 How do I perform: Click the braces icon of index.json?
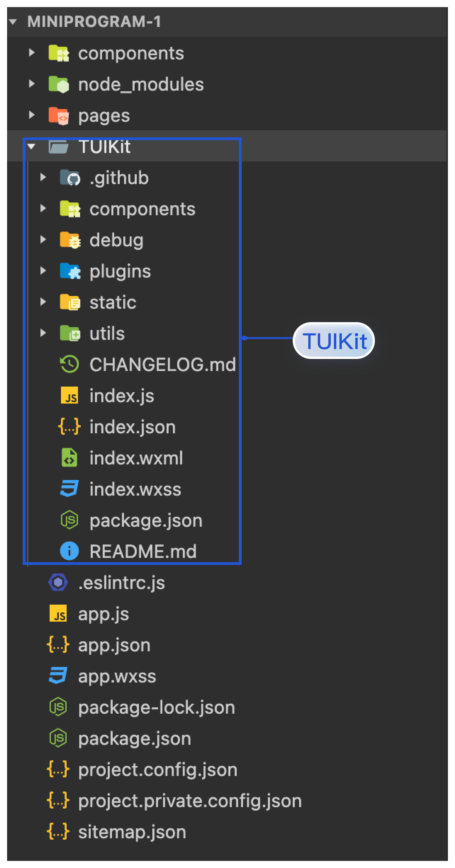(x=69, y=427)
